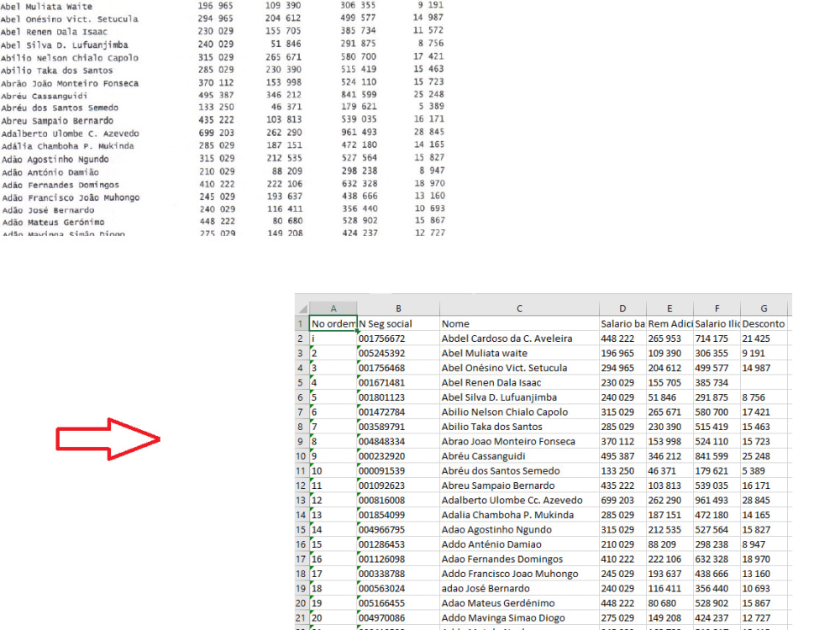
Task: Click the 'Salario ba' header cell
Action: [x=622, y=323]
